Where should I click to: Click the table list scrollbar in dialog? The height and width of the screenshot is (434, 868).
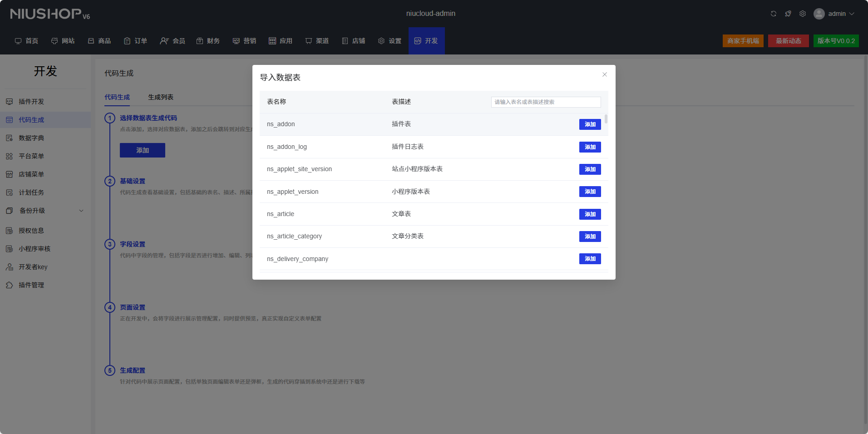click(606, 119)
